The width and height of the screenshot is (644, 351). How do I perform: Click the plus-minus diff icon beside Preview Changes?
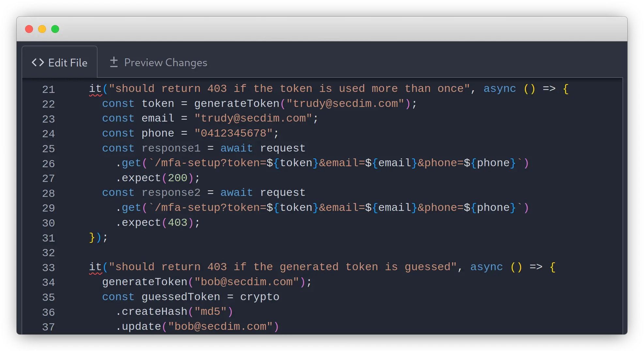tap(114, 62)
